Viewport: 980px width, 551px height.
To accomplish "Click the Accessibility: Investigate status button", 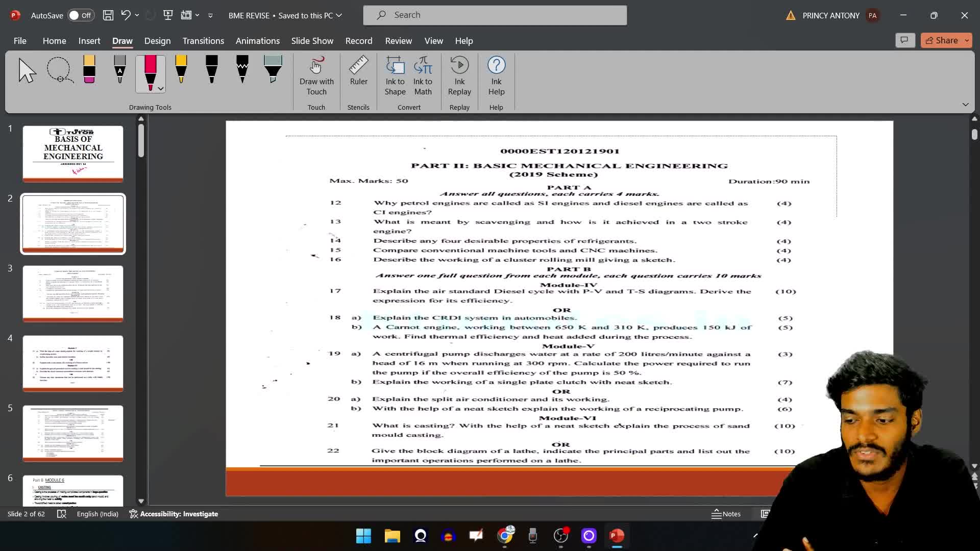I will [x=174, y=514].
